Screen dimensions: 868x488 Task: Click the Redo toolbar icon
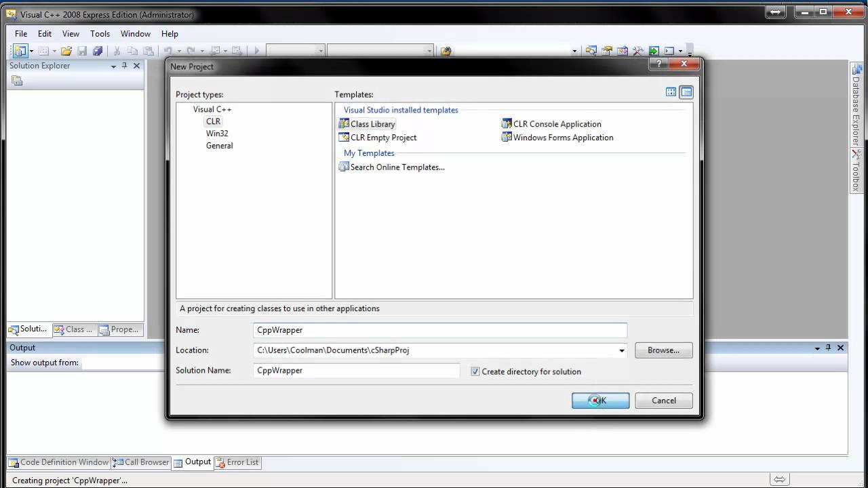coord(191,51)
